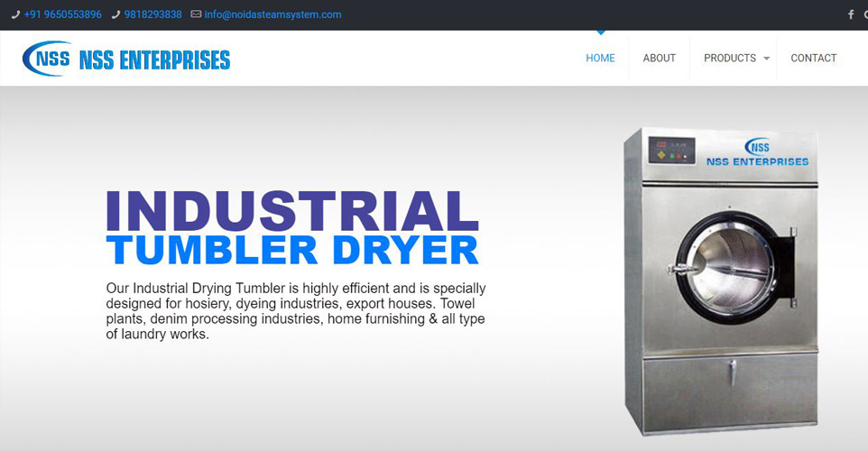Open the ABOUT menu item
The height and width of the screenshot is (451, 868).
tap(660, 58)
